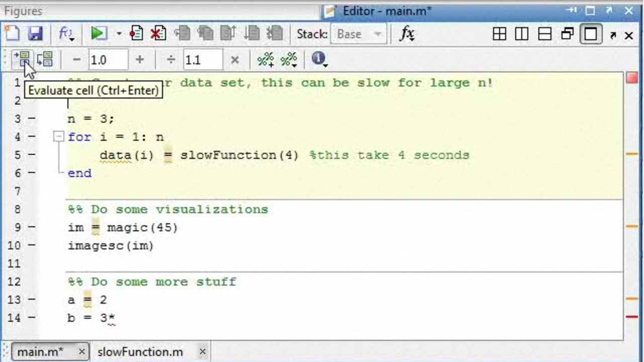Set or clear breakpoint icon
644x362 pixels.
[x=136, y=34]
